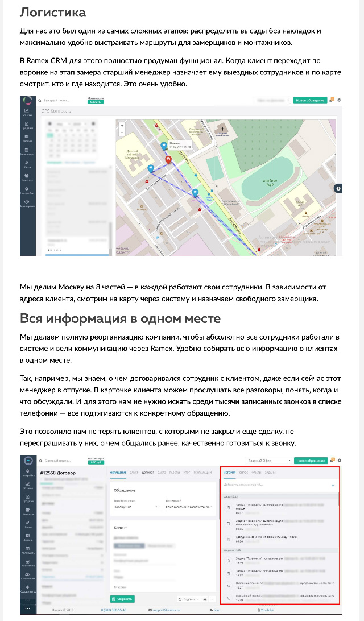Zoom out on the GPS map
364x621 pixels.
122,133
